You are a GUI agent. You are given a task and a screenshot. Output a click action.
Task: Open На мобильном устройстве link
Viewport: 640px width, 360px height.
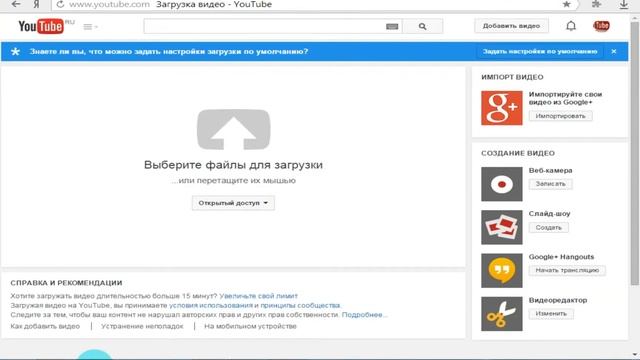pyautogui.click(x=250, y=326)
